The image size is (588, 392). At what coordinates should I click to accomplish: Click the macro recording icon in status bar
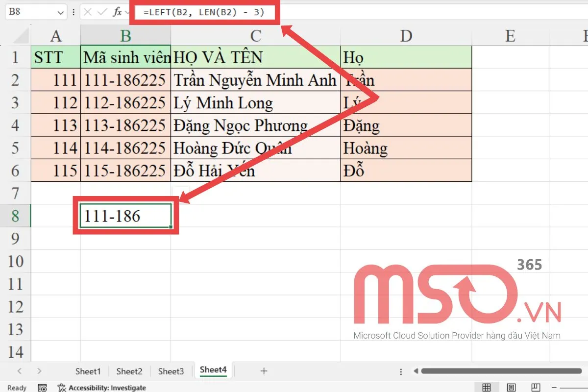(x=43, y=388)
